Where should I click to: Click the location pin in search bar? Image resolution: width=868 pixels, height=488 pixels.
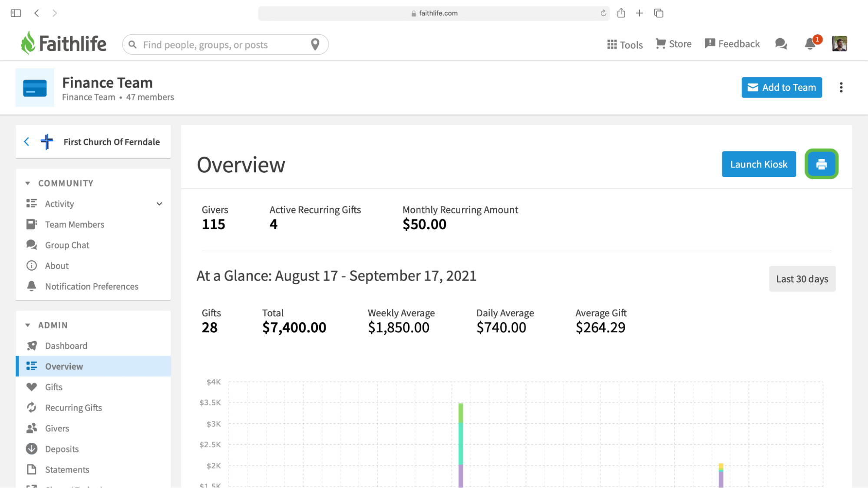coord(315,44)
